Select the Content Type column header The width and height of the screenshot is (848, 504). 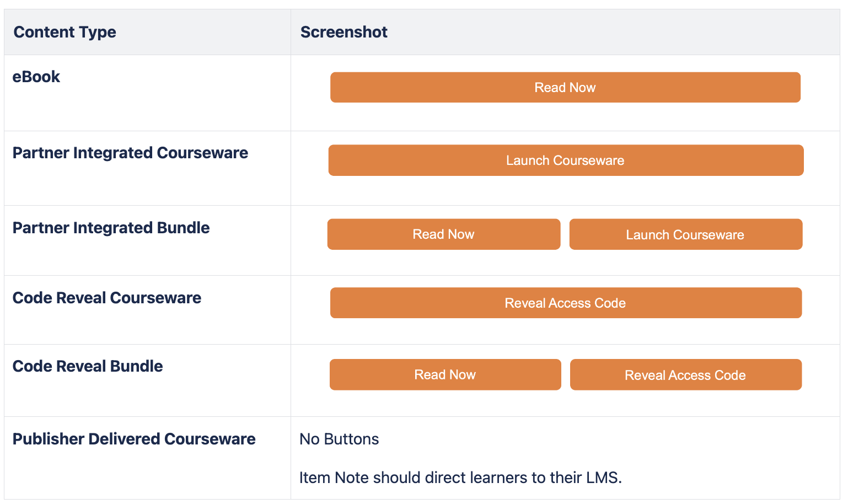point(65,32)
